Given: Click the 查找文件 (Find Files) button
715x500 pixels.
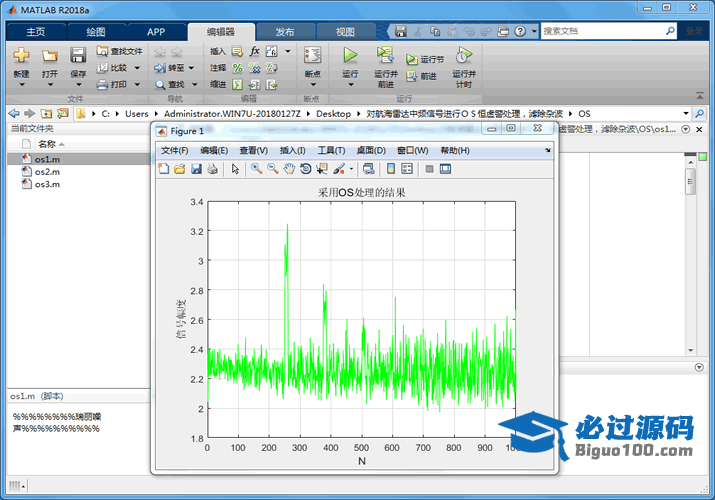Looking at the screenshot, I should click(x=119, y=52).
